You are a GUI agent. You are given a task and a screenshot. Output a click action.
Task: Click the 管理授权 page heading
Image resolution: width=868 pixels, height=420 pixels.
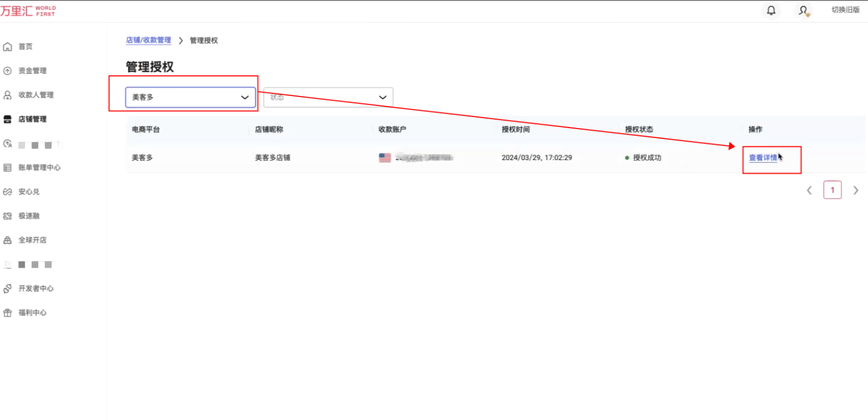[150, 67]
